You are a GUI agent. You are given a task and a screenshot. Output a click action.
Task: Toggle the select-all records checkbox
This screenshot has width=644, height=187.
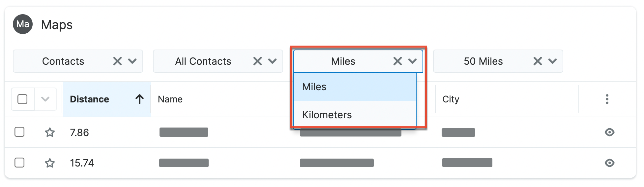(22, 99)
